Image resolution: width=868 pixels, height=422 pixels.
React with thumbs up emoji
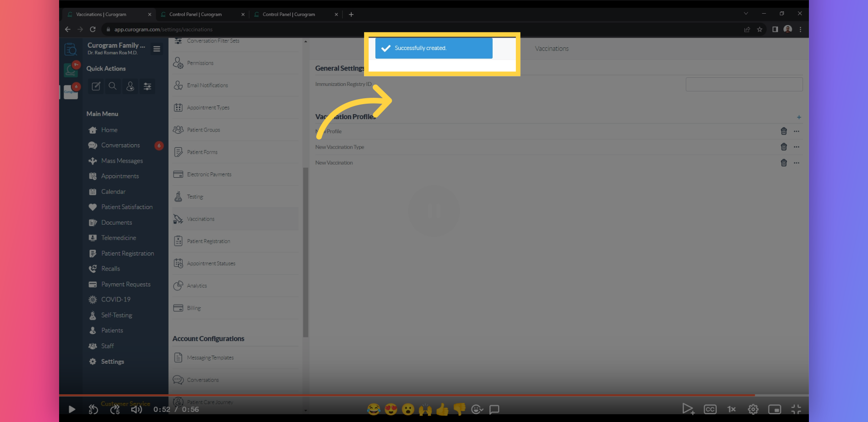pyautogui.click(x=442, y=409)
